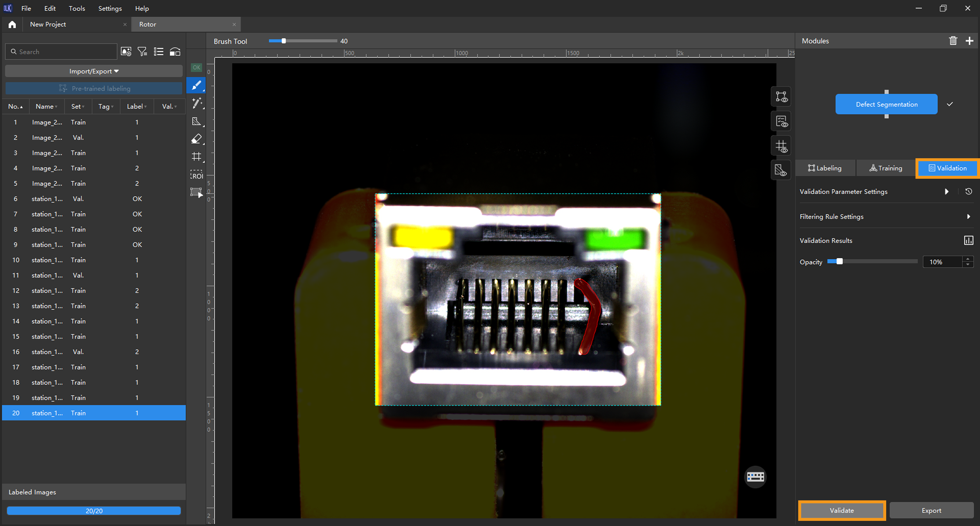Open the Validation Results chart icon
The width and height of the screenshot is (980, 526).
(x=969, y=240)
